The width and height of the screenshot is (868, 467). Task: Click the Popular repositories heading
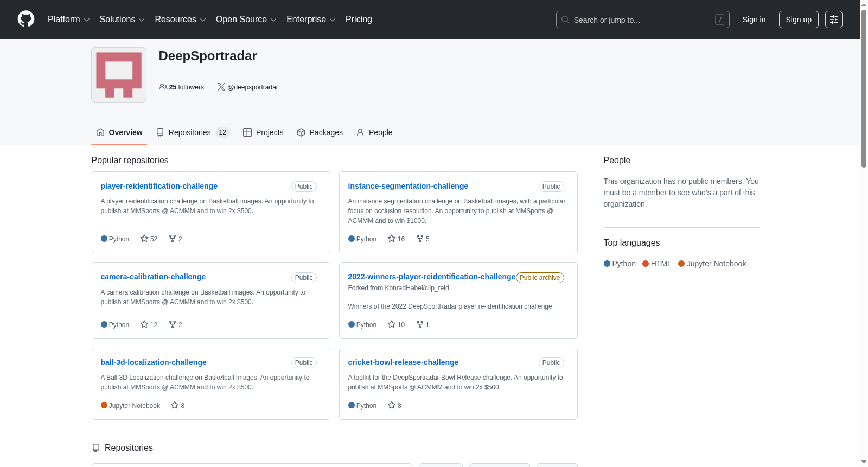coord(130,161)
